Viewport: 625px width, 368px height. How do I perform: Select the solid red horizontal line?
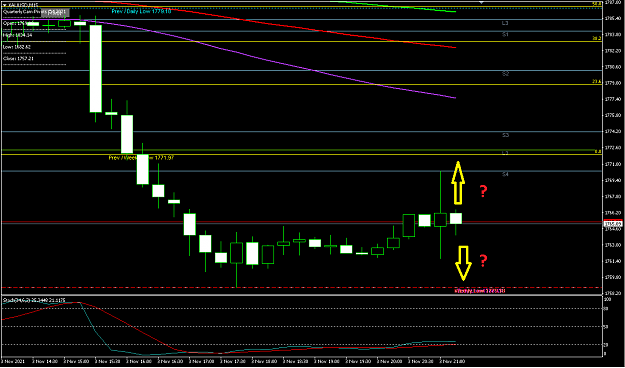(x=301, y=221)
